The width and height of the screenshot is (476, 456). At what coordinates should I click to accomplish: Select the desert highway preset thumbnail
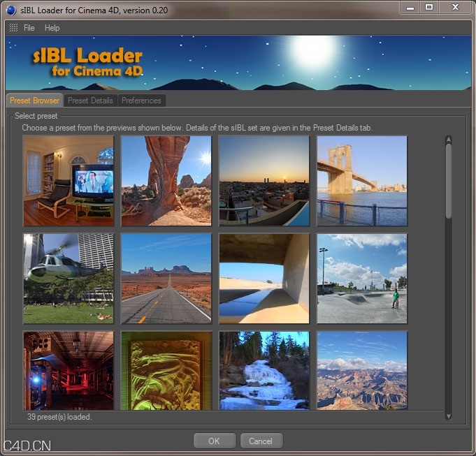click(x=166, y=279)
